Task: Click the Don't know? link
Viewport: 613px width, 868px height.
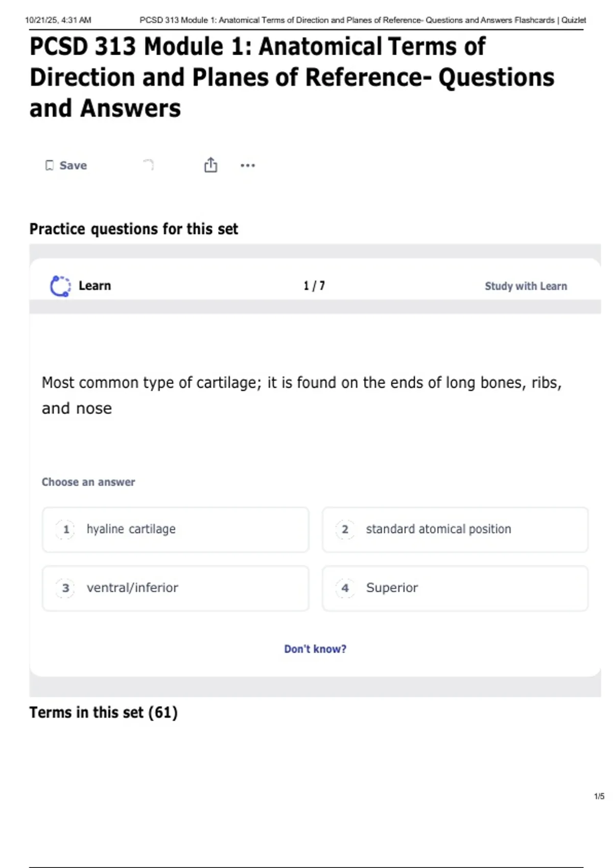Action: click(x=315, y=649)
